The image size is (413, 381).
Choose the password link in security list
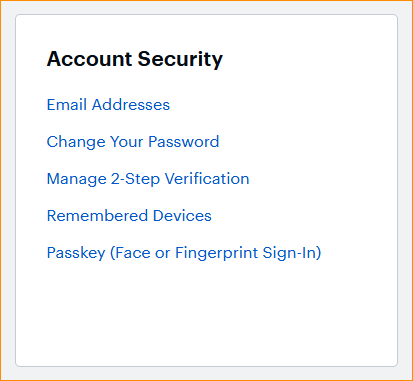(x=133, y=142)
